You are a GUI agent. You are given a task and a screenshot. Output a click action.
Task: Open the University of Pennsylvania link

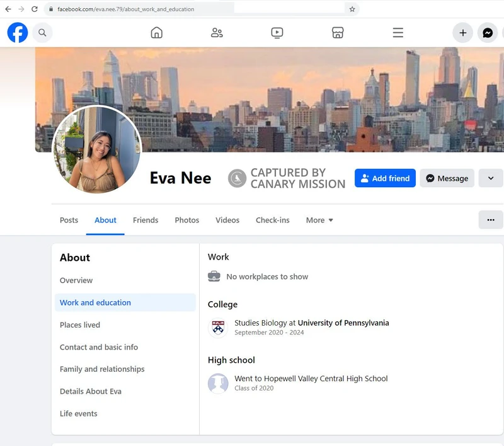[x=343, y=323]
